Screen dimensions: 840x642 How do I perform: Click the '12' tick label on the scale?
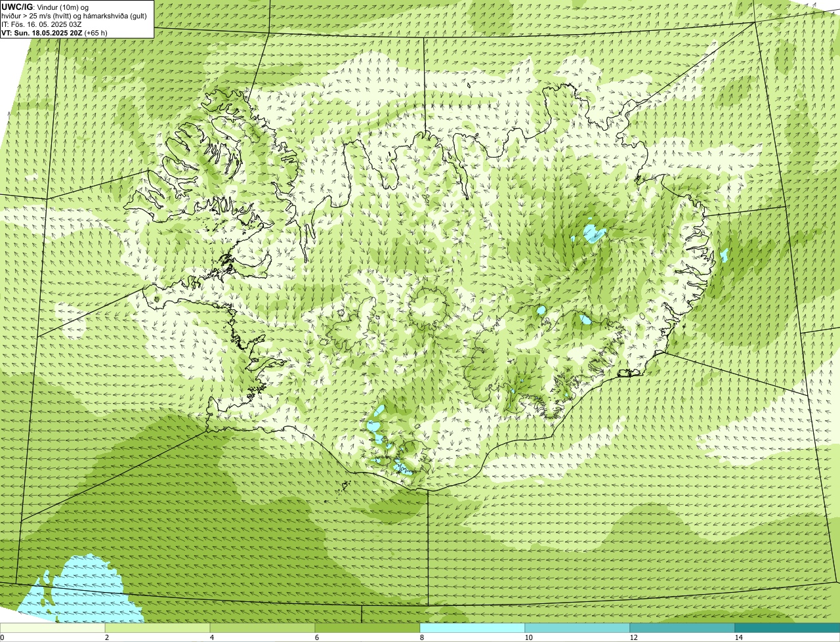(633, 637)
